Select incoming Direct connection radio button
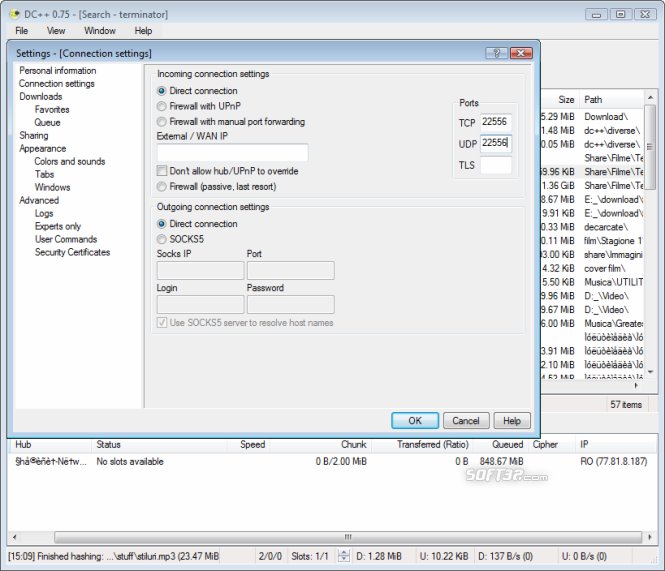 click(x=162, y=91)
